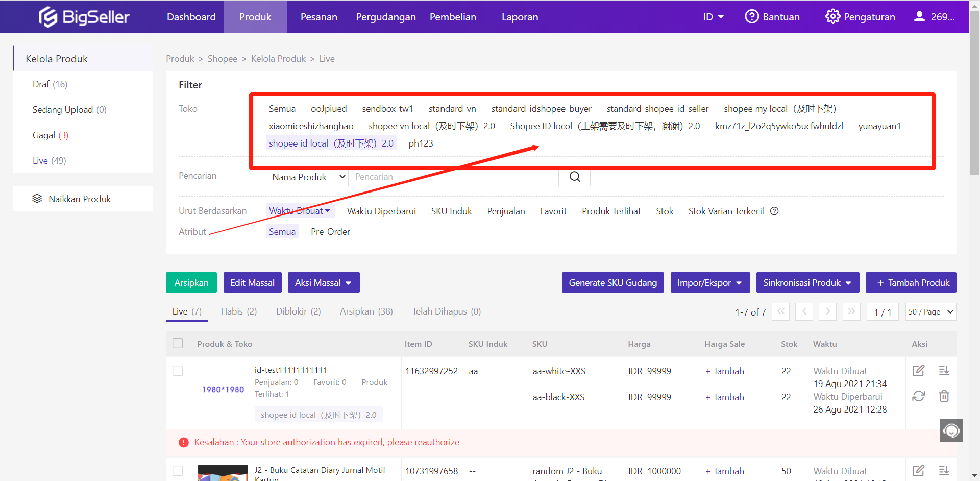This screenshot has height=481, width=980.
Task: Add sale price for aa-black-XXS
Action: 725,397
